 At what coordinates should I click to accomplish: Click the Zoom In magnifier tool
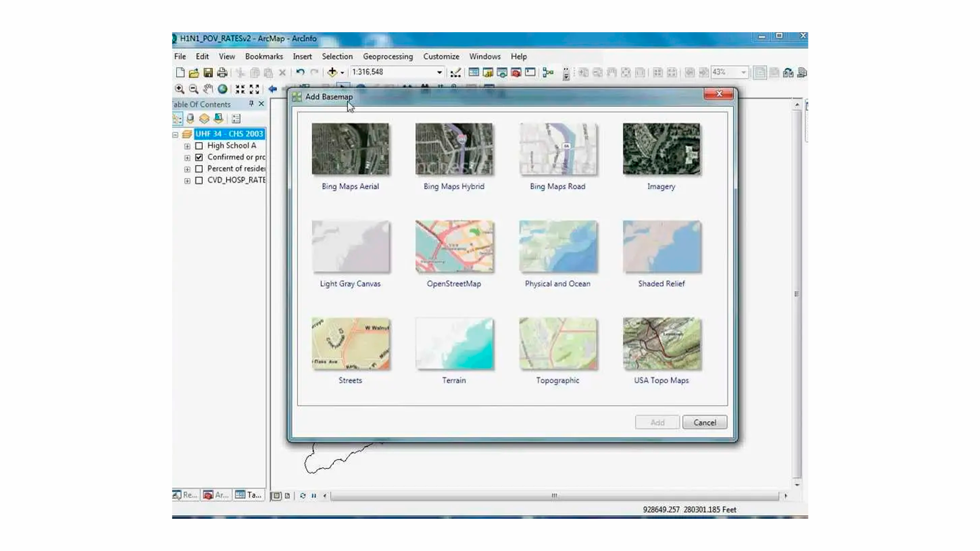[x=179, y=89]
